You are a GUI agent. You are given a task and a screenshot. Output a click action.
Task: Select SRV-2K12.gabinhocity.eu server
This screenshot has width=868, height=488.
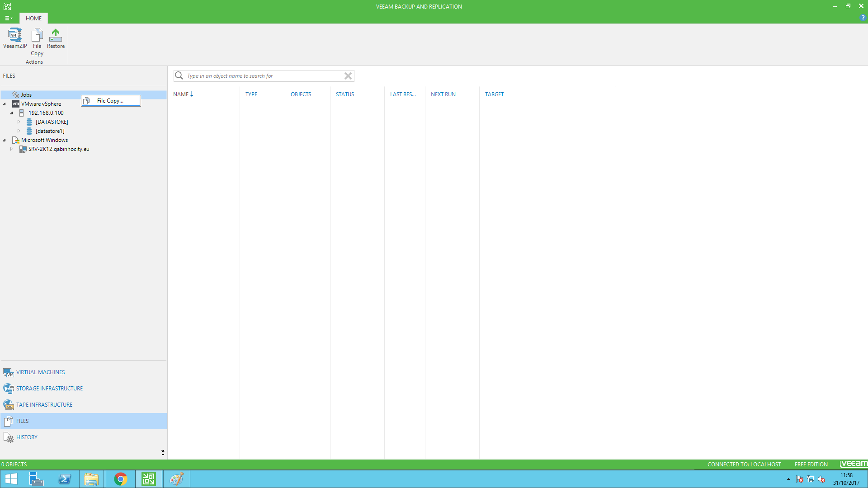(x=59, y=149)
